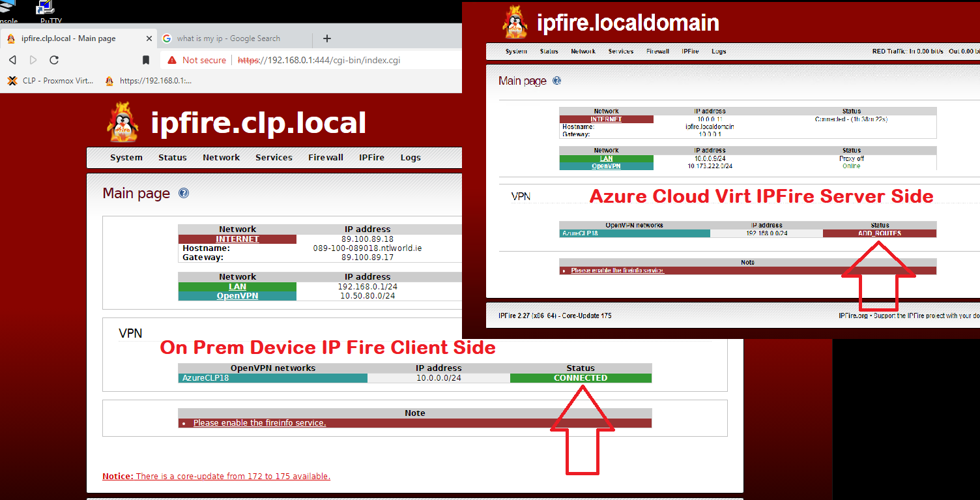Open the Status menu on ipfire.localdomain
Screen dimensions: 980x500
(x=549, y=51)
